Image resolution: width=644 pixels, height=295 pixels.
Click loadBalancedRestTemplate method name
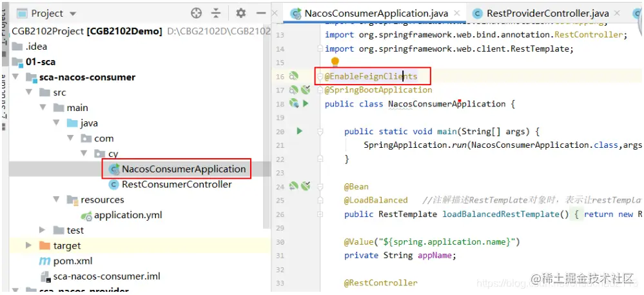point(501,214)
